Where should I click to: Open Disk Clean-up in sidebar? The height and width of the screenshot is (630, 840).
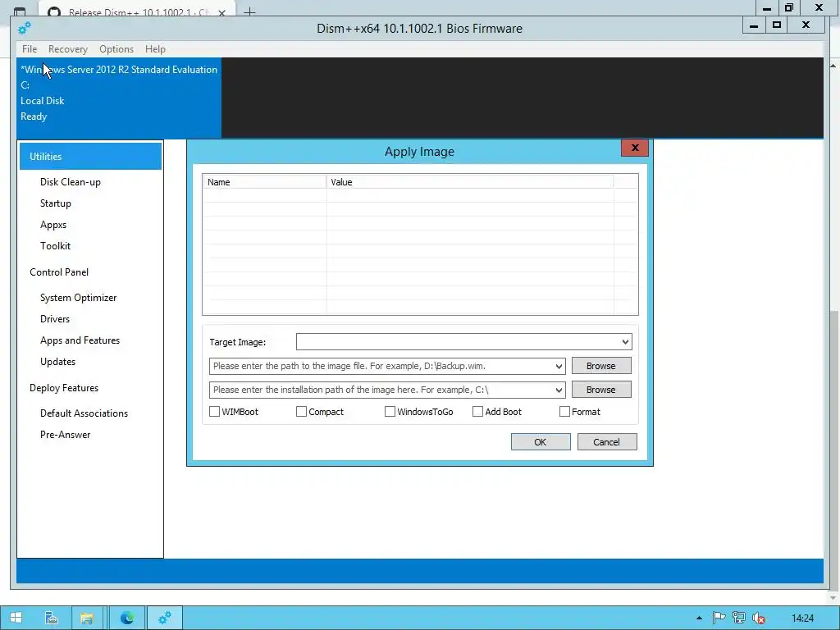[71, 182]
